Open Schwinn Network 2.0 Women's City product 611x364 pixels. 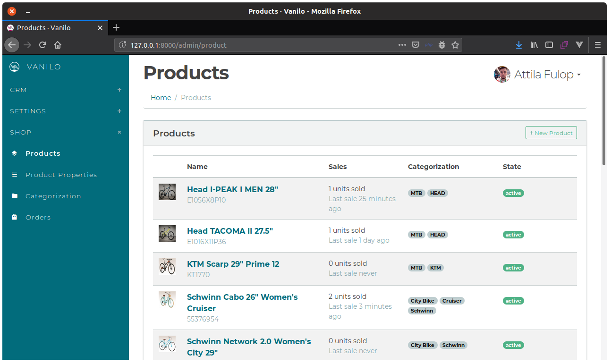pos(249,347)
